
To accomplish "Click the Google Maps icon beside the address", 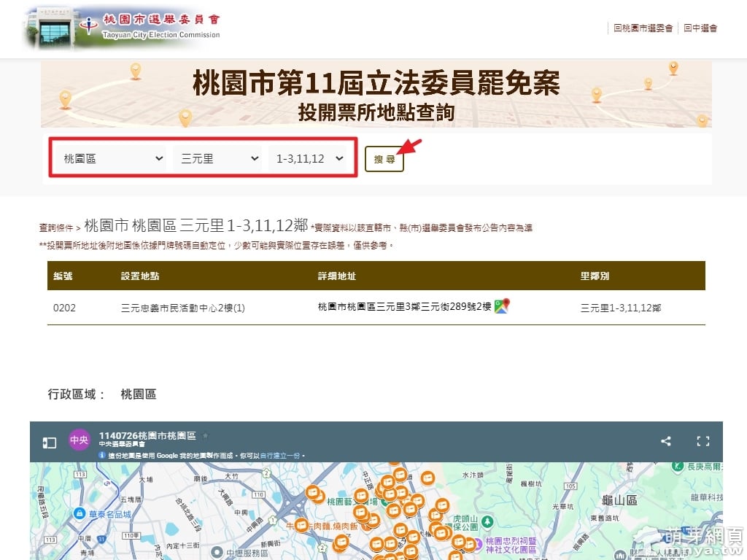I will 501,306.
